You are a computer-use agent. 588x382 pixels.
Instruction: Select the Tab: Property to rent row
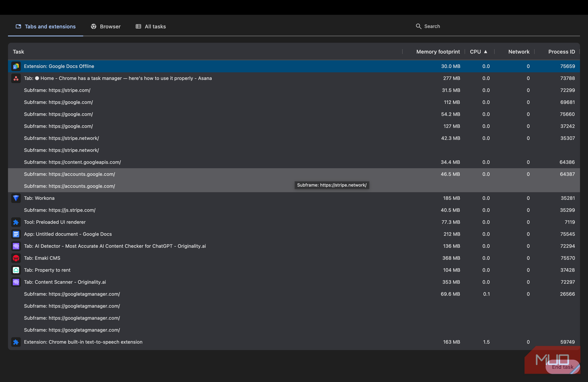tap(294, 270)
